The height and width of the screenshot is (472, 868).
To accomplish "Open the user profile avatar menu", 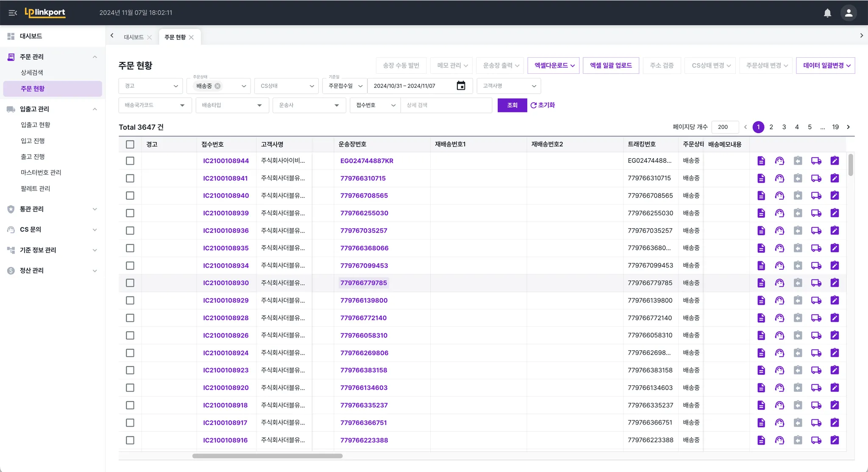I will point(849,13).
